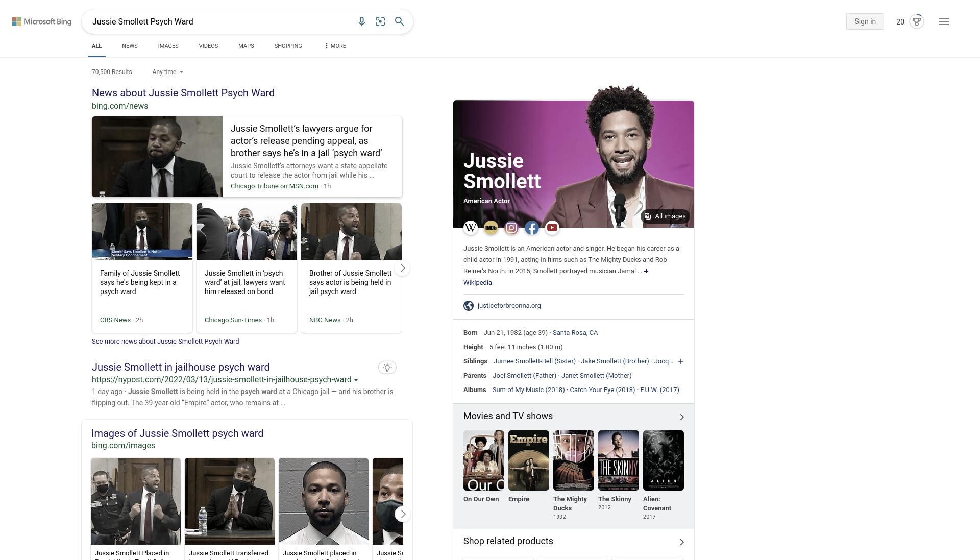980x560 pixels.
Task: Switch to the IMAGES tab
Action: [x=168, y=46]
